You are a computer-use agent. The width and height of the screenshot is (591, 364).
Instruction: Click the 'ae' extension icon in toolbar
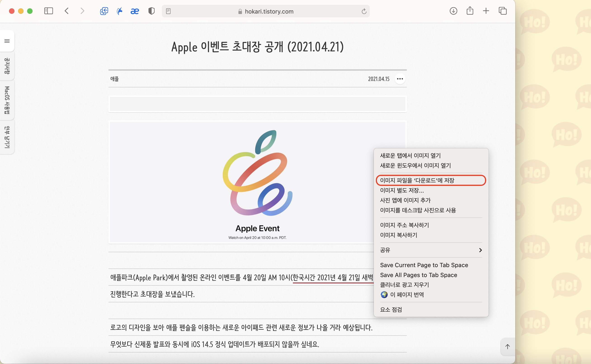click(x=135, y=11)
